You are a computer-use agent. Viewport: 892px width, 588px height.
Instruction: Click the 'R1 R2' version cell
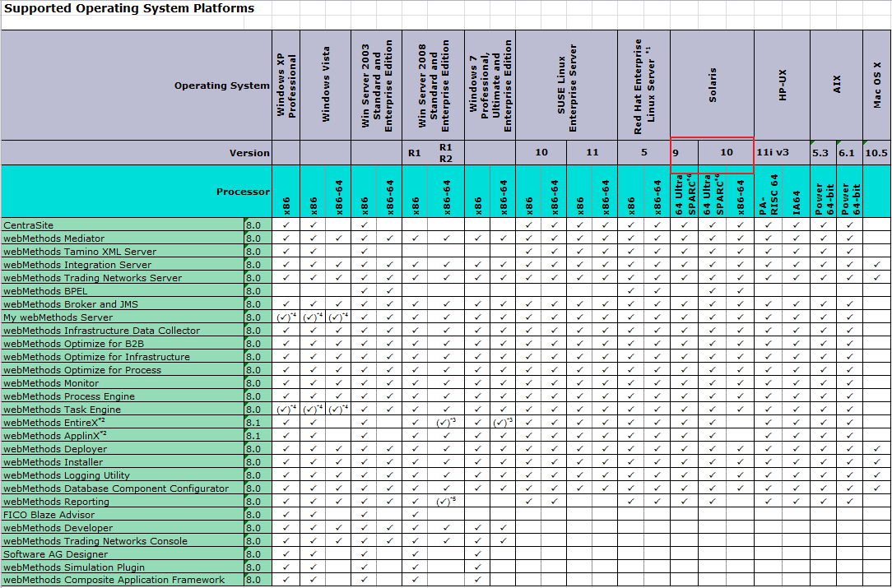click(x=446, y=153)
